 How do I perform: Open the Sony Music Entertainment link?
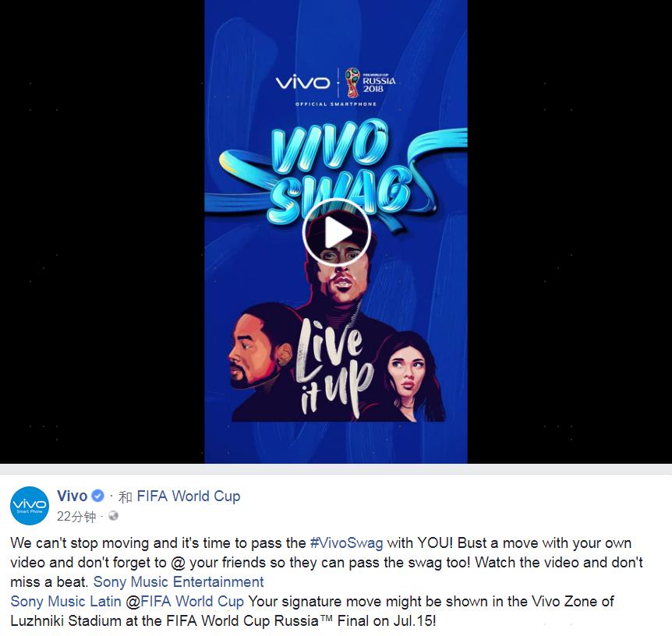tap(179, 581)
